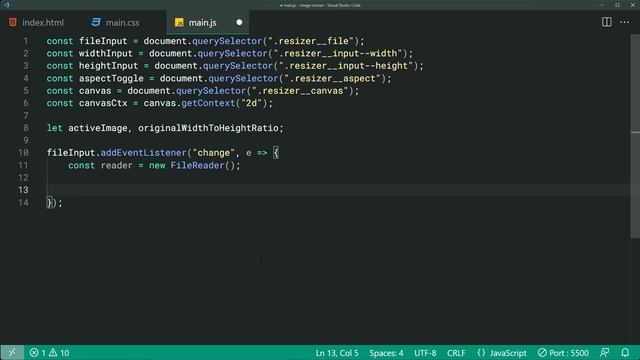
Task: Click line number 1 in the gutter
Action: pos(26,41)
